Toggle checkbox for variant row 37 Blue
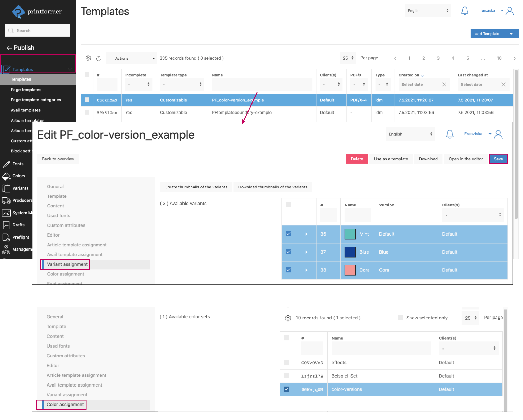This screenshot has width=523, height=420. click(288, 252)
